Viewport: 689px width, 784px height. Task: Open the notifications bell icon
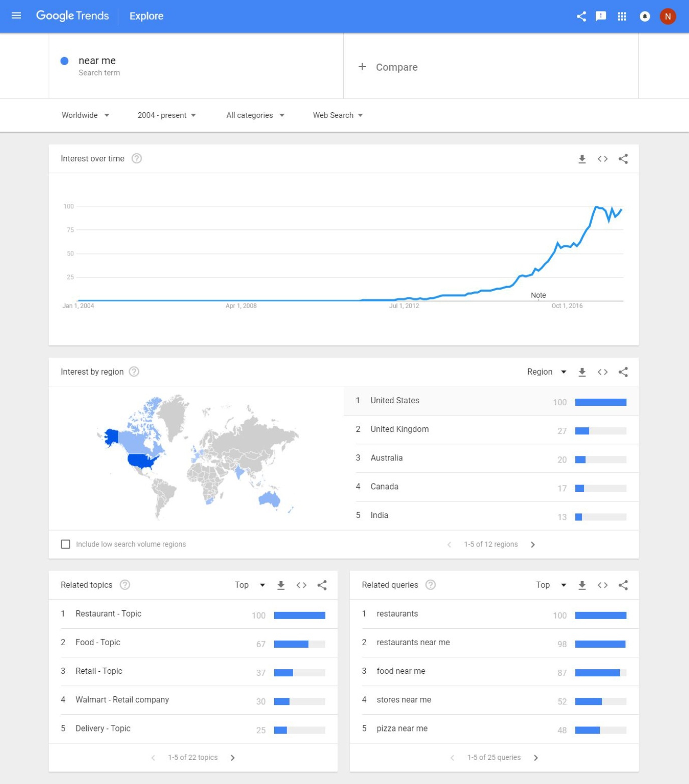point(645,16)
